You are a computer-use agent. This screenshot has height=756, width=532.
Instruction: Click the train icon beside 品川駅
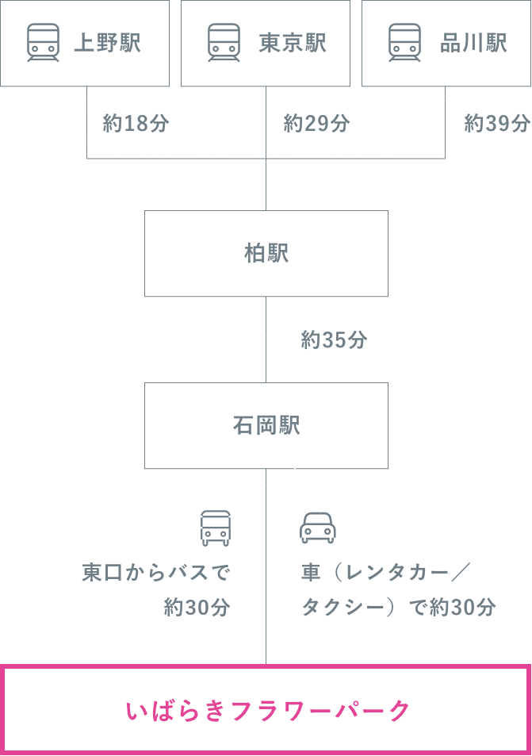coord(405,42)
